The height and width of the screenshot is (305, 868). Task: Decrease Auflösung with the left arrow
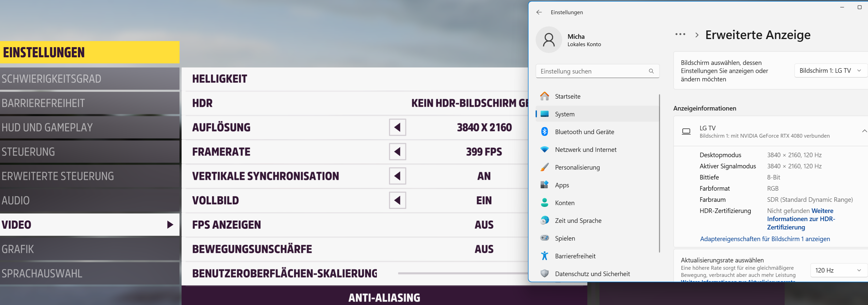click(397, 127)
